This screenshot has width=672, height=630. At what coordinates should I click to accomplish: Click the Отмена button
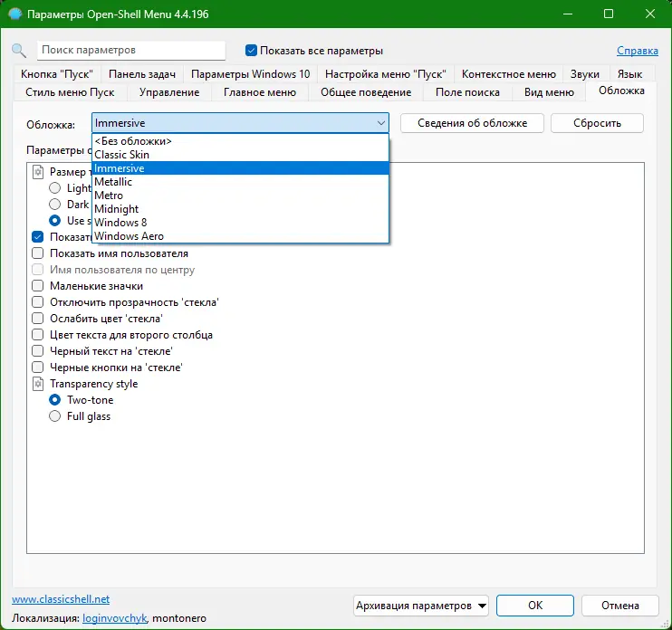(620, 606)
